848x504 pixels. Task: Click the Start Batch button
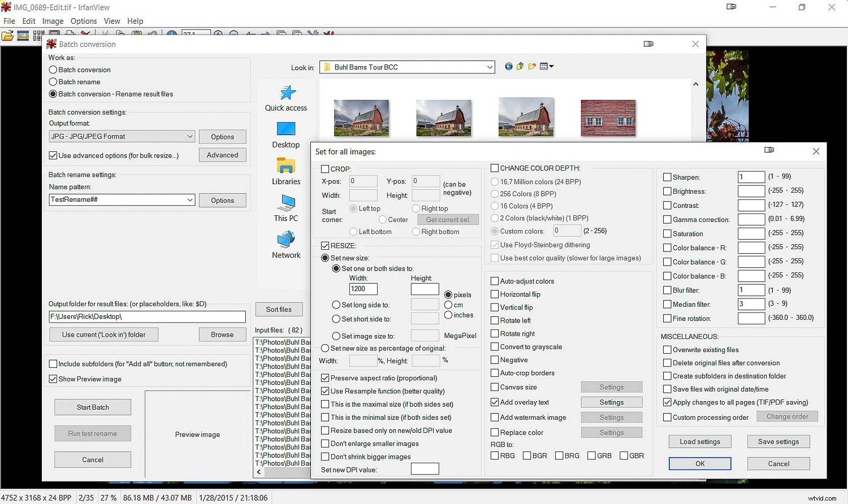point(92,407)
